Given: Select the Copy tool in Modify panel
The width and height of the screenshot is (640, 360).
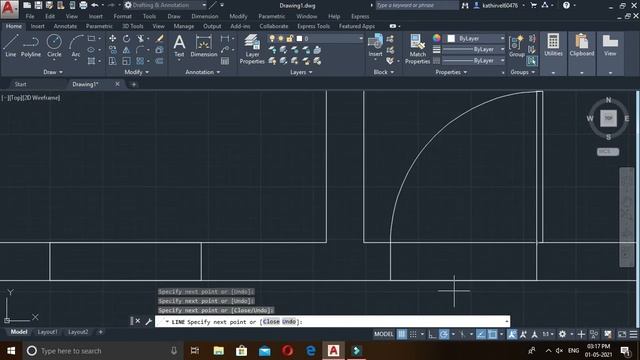Looking at the screenshot, I should coord(113,50).
